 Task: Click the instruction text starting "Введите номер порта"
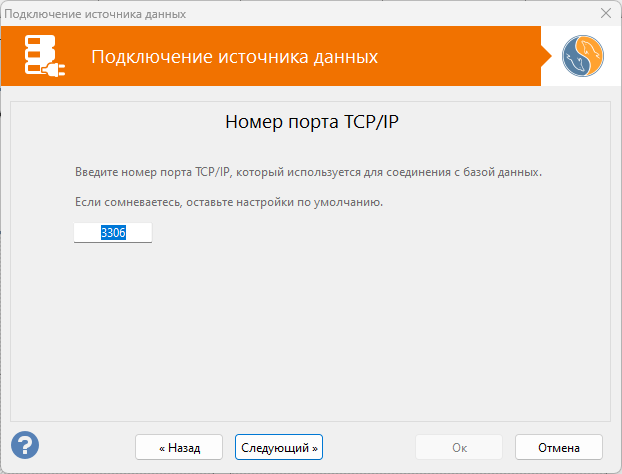(x=308, y=172)
